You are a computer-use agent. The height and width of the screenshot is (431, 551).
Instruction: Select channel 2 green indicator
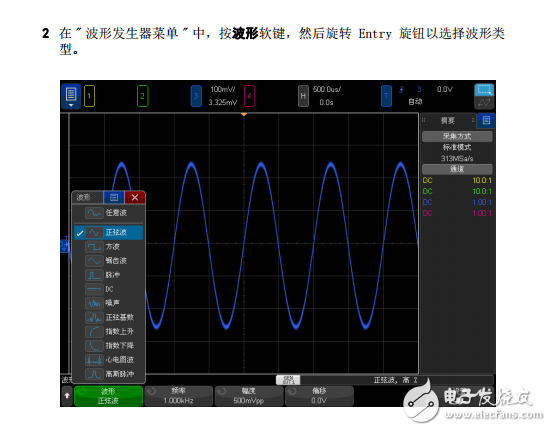[x=142, y=96]
